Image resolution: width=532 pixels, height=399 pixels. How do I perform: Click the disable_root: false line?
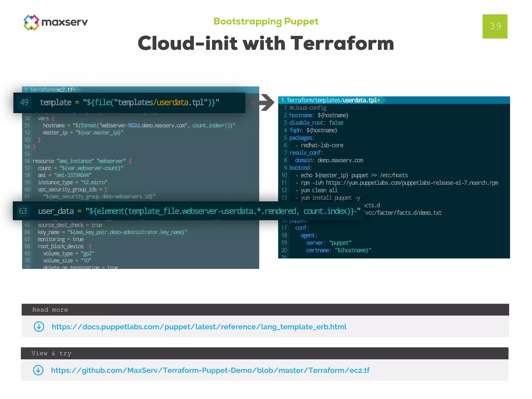click(316, 123)
